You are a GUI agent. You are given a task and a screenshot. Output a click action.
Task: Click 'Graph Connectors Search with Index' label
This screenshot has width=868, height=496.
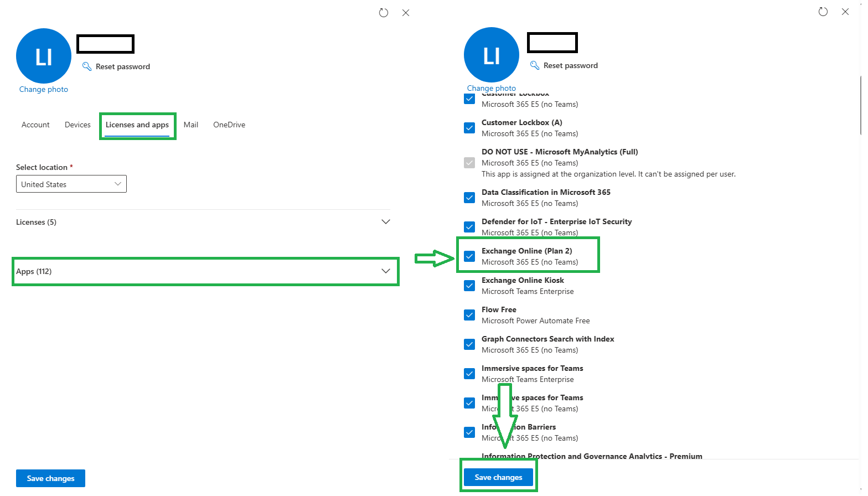(548, 339)
